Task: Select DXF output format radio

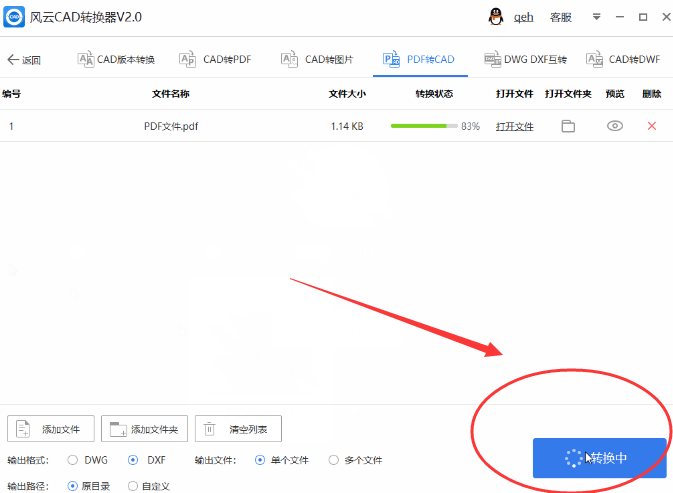Action: click(133, 460)
